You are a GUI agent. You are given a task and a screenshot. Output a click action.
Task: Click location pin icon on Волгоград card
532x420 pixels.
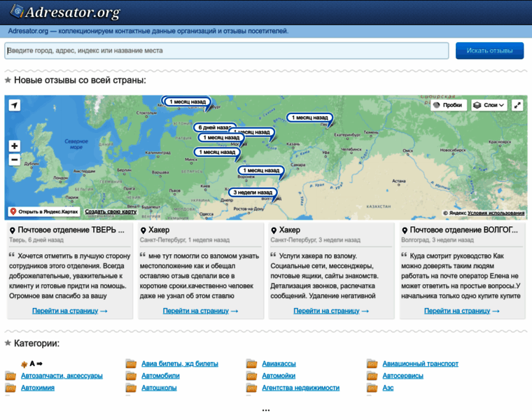(405, 230)
